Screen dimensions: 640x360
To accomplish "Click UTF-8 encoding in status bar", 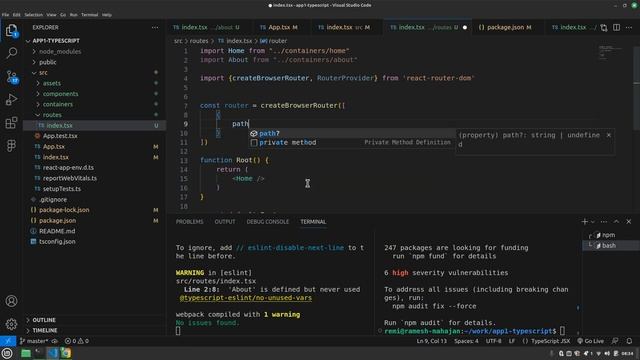I will click(493, 341).
